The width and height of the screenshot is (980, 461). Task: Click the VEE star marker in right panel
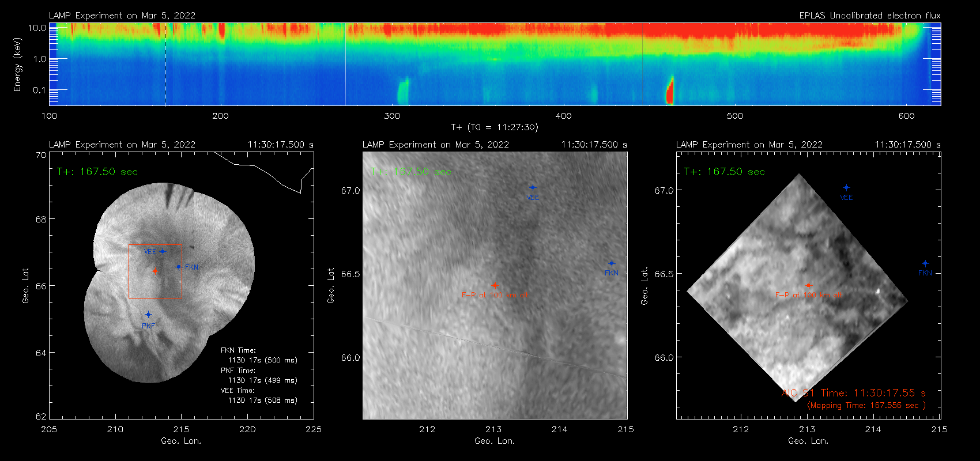coord(846,187)
